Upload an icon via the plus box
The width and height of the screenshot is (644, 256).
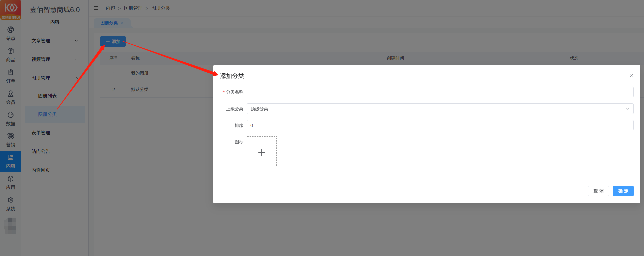[262, 151]
